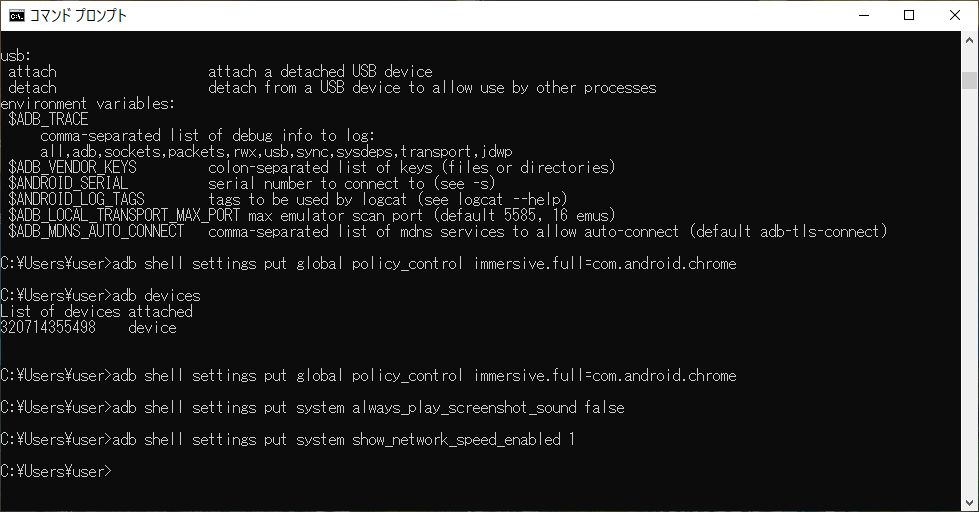Click the scrollbar down arrow

[969, 502]
